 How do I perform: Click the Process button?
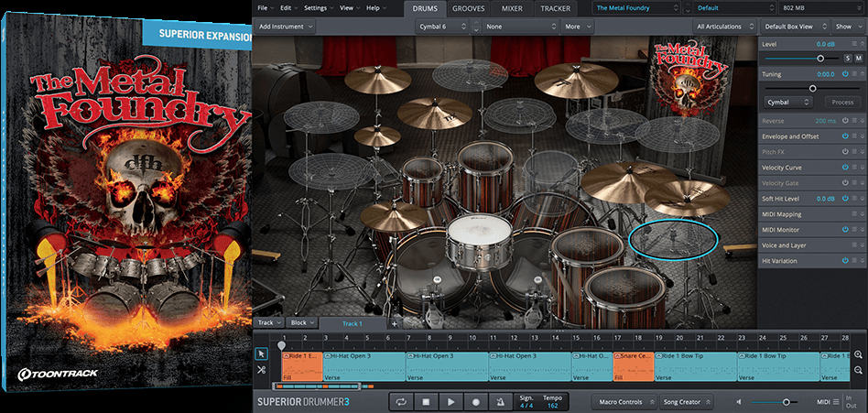[842, 102]
